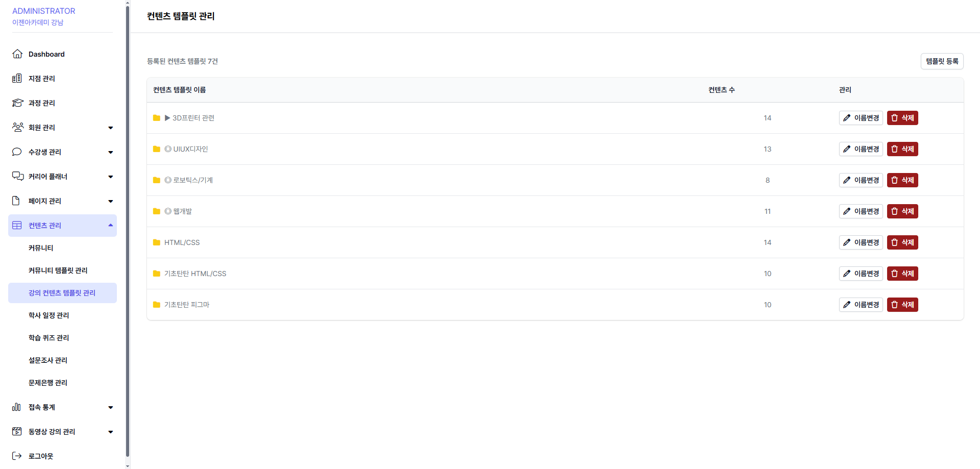Click the 템플릿 등록 button
980x469 pixels.
[942, 61]
